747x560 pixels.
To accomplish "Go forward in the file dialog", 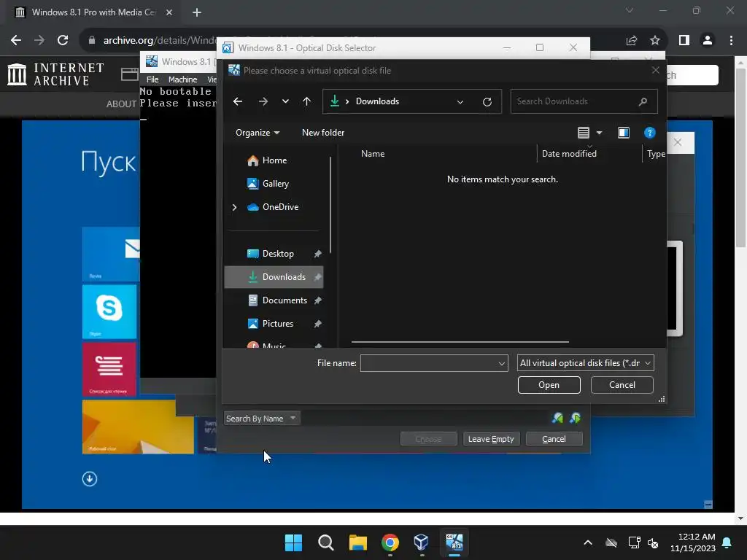I will click(x=263, y=101).
